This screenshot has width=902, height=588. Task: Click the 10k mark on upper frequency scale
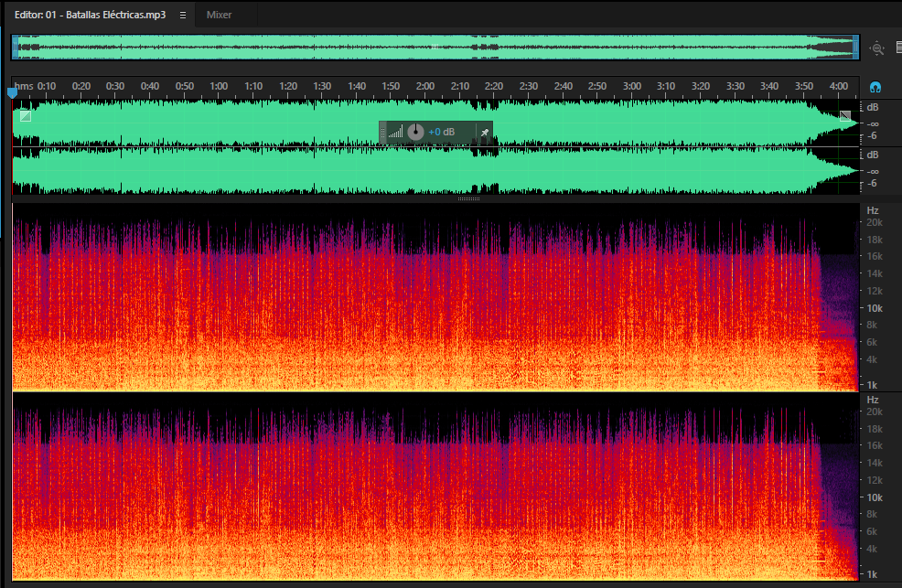tap(875, 308)
